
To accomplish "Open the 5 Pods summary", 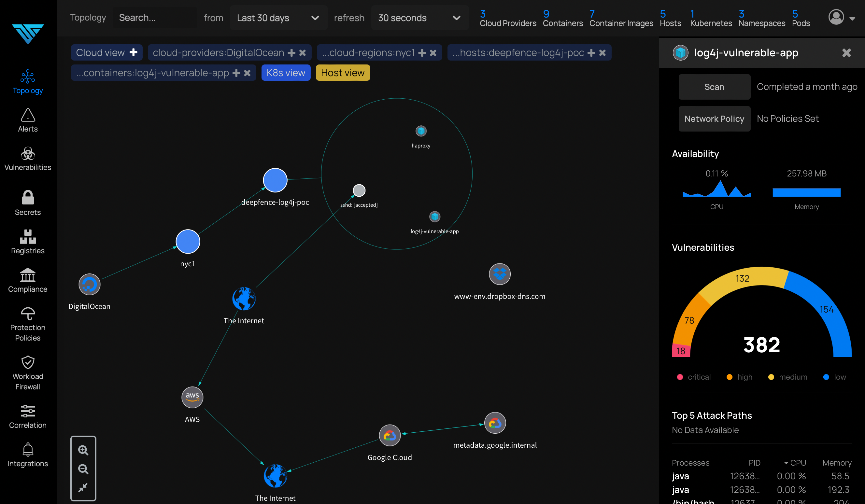I will 801,18.
